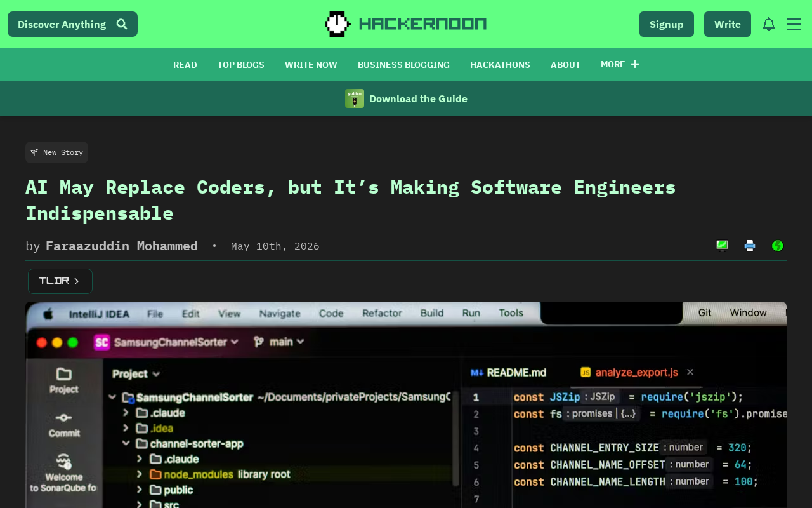The width and height of the screenshot is (812, 508).
Task: Open the WRITE NOW menu
Action: (x=311, y=65)
